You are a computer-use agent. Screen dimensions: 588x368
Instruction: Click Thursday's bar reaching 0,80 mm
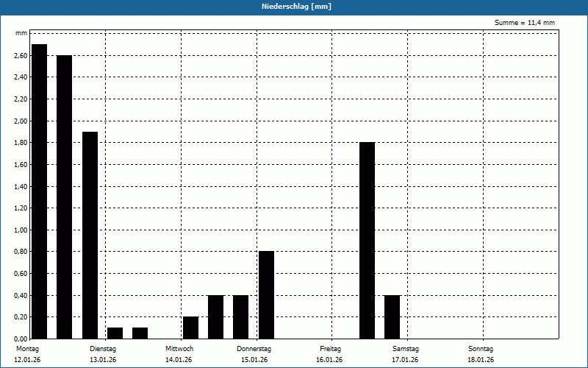pos(266,295)
